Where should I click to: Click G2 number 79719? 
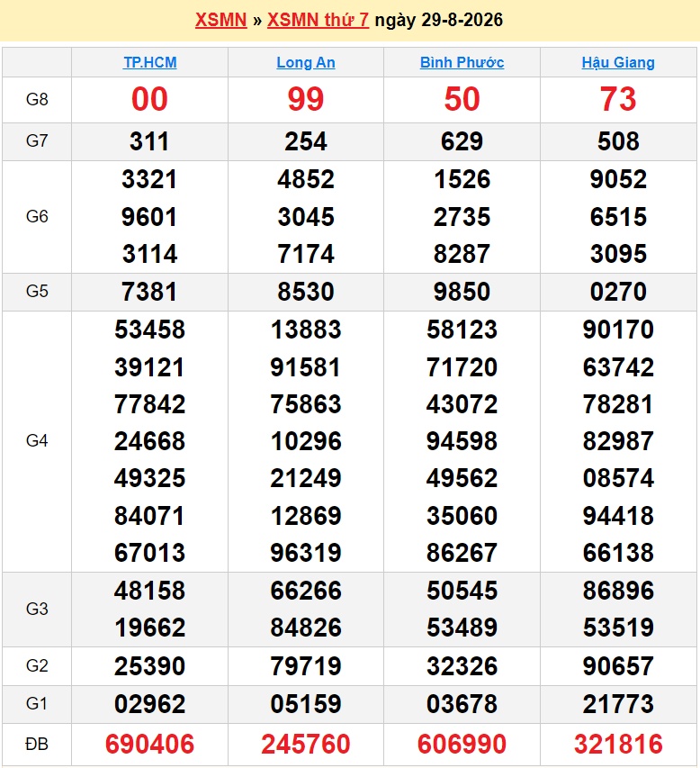[x=305, y=666]
